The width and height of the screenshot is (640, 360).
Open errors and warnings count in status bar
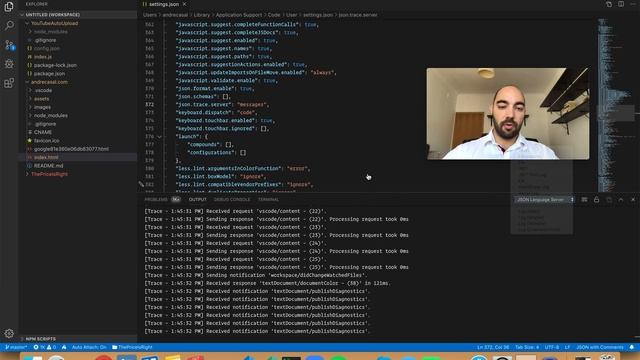tap(45, 347)
